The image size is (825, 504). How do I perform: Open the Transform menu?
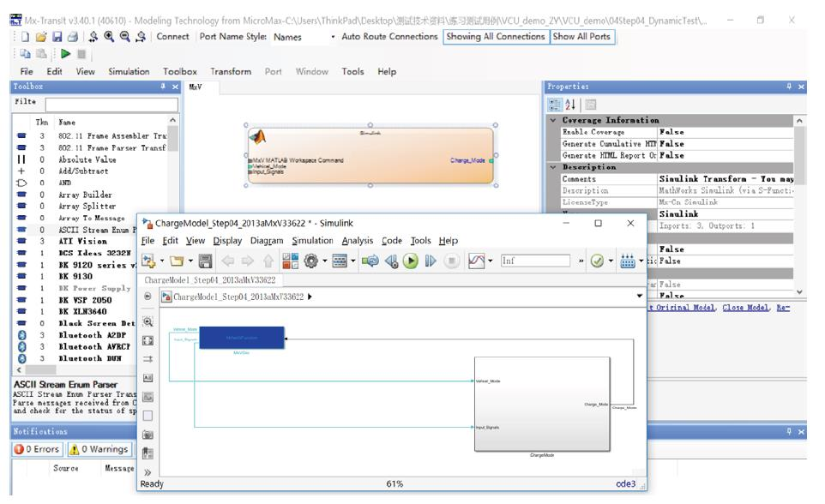(231, 71)
